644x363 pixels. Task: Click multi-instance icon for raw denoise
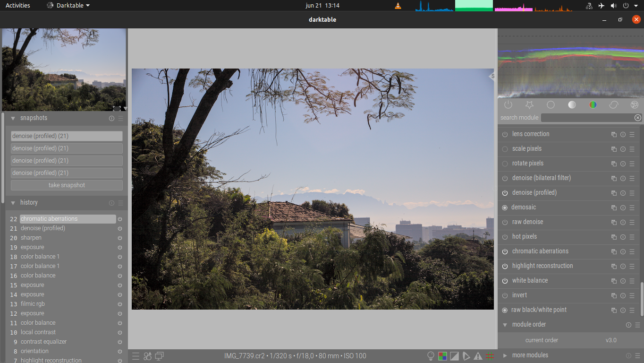614,222
